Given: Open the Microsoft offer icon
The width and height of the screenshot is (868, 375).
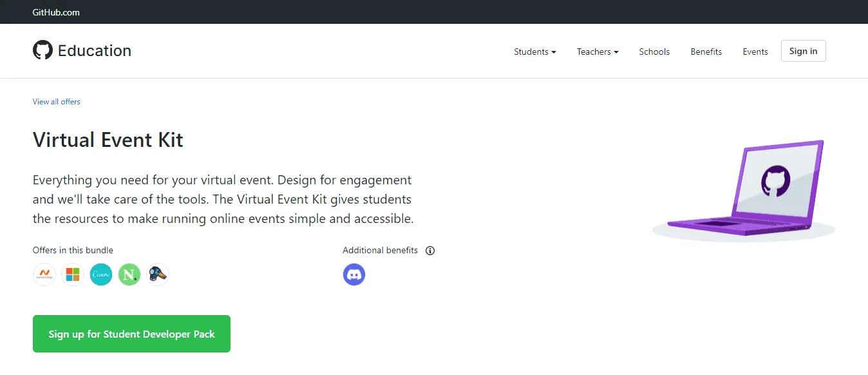Looking at the screenshot, I should coord(73,275).
